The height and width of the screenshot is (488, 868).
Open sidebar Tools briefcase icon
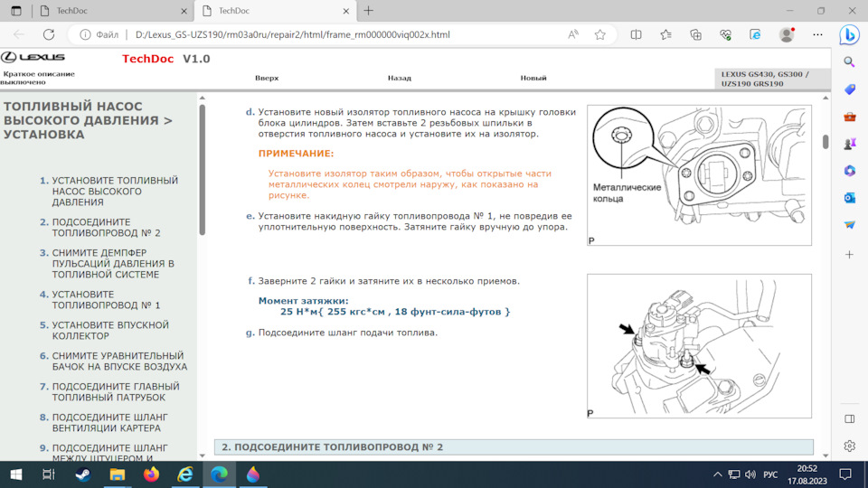pos(850,117)
